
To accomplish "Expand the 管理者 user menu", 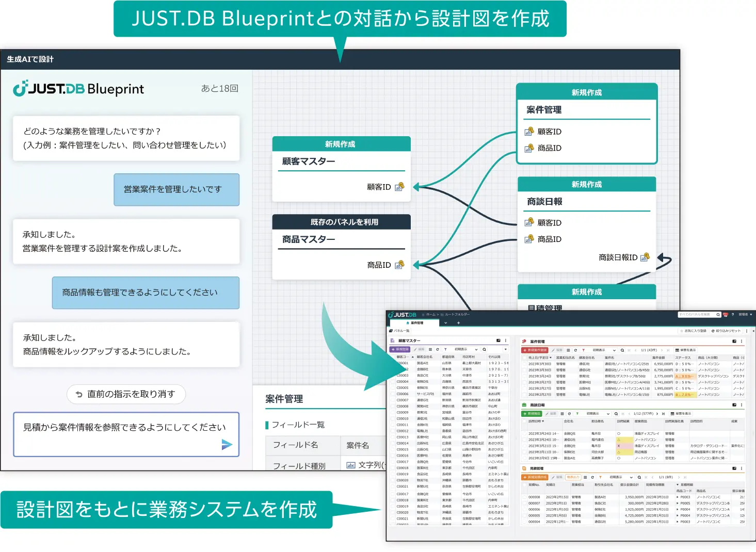I will (744, 315).
